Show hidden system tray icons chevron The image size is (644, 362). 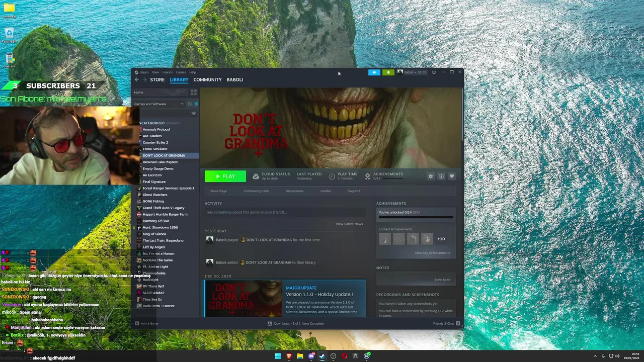pyautogui.click(x=595, y=356)
